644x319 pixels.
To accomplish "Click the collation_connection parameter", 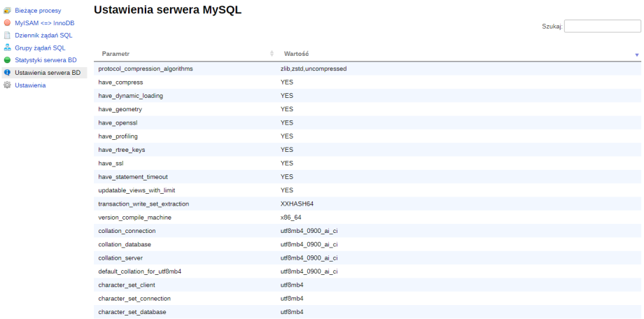I will [x=127, y=231].
